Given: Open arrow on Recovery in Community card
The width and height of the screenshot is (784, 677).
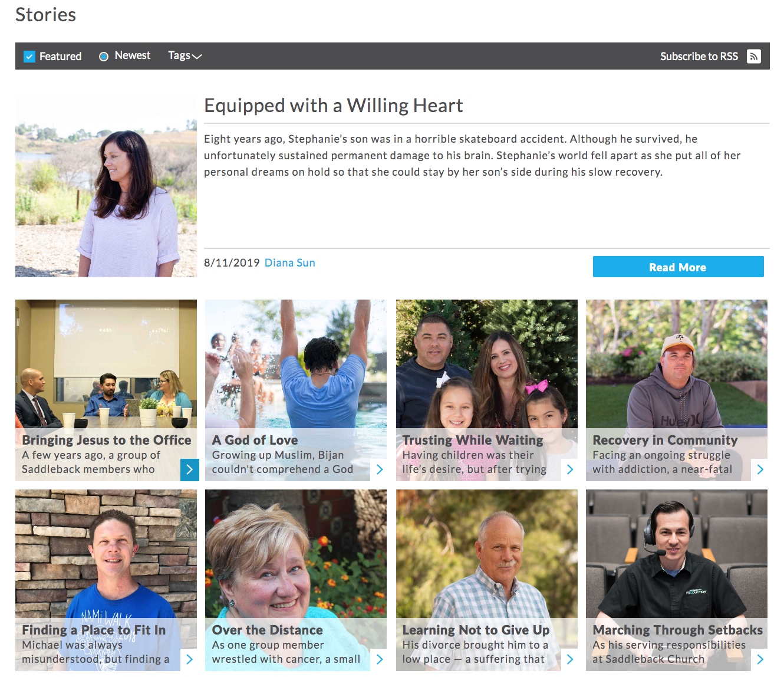Looking at the screenshot, I should [760, 469].
